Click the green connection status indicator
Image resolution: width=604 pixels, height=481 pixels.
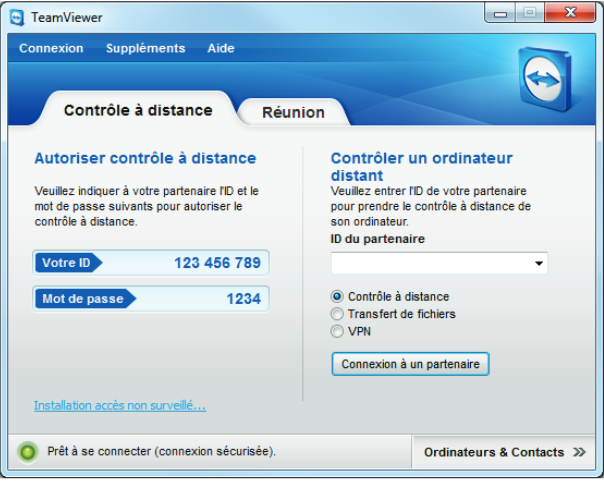[28, 452]
